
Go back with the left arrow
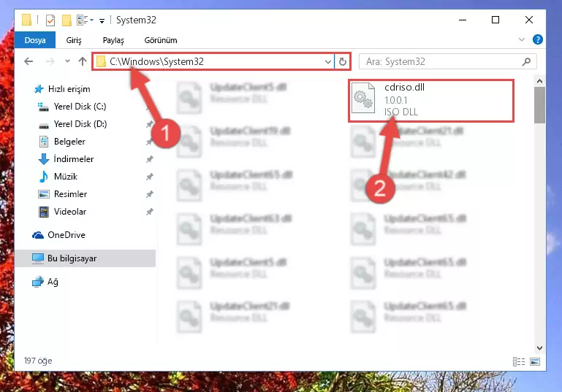[x=29, y=61]
